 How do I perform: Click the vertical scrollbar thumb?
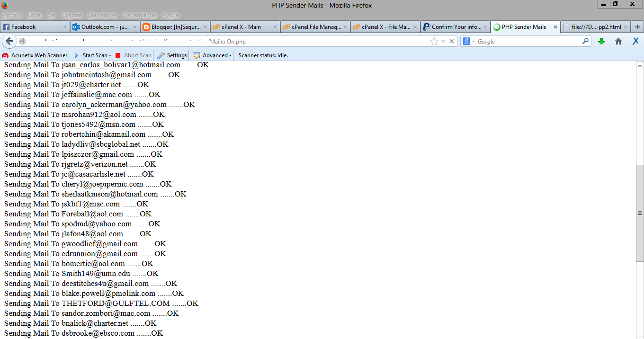click(x=640, y=213)
